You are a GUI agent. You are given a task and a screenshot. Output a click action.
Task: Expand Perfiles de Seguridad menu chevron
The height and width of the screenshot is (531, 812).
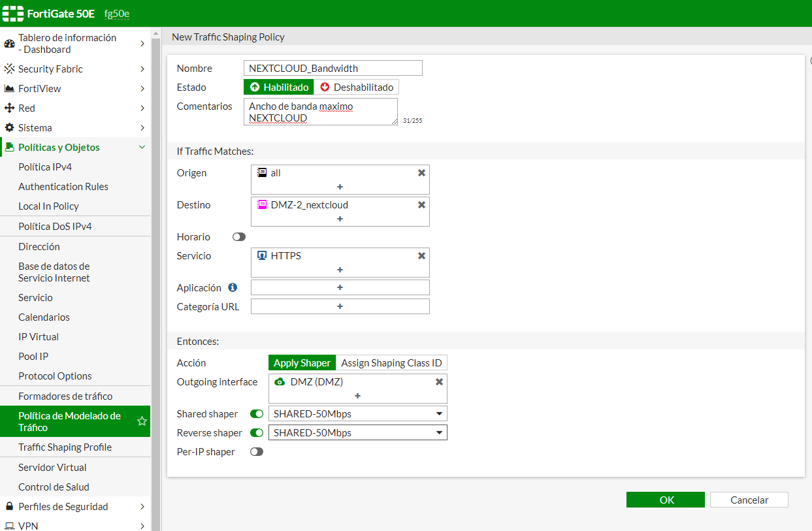pos(142,506)
